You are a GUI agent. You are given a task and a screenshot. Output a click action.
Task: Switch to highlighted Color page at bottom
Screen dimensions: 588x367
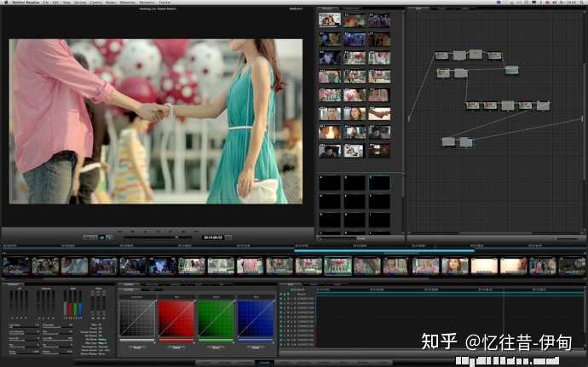pyautogui.click(x=264, y=363)
